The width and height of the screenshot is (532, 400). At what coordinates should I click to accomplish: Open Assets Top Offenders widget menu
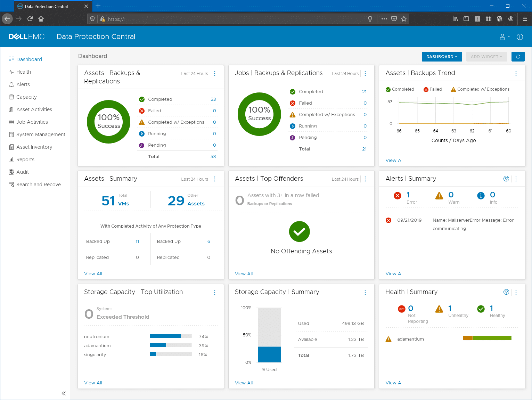(x=365, y=179)
